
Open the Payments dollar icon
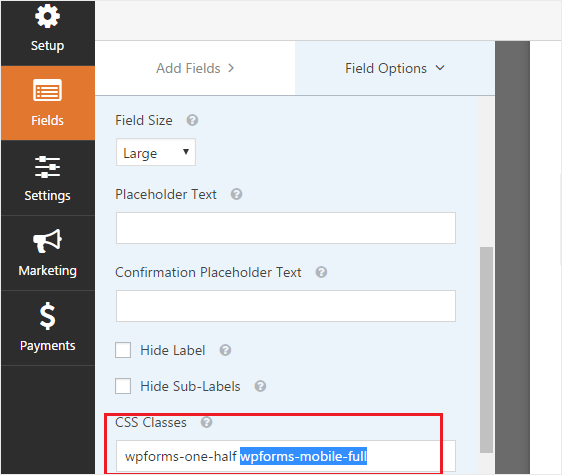tap(47, 316)
